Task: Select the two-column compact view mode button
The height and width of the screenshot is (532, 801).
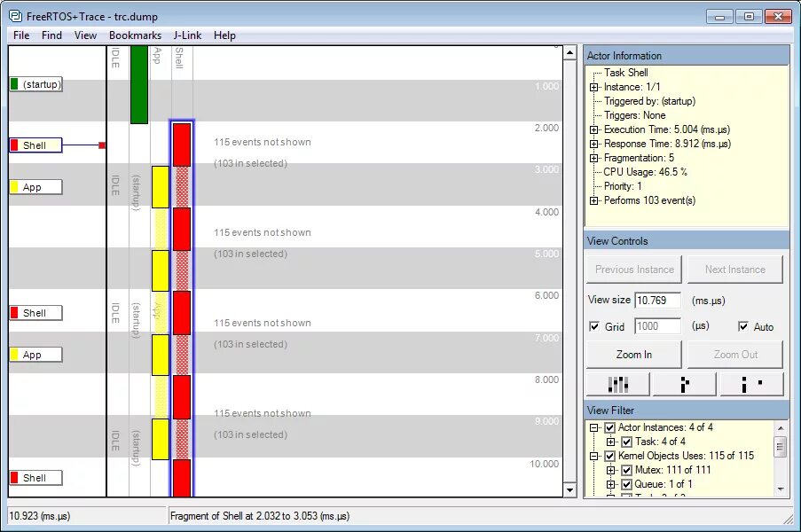Action: (685, 384)
